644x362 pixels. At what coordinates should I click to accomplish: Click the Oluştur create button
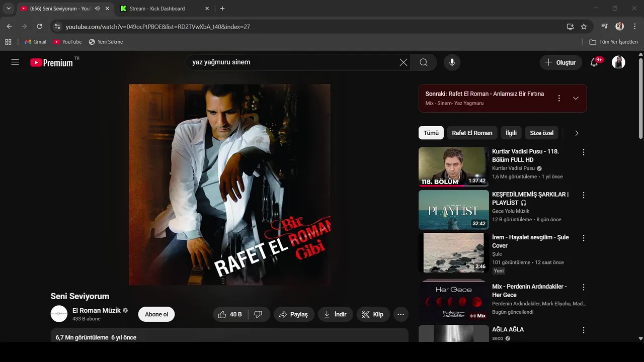click(x=561, y=62)
